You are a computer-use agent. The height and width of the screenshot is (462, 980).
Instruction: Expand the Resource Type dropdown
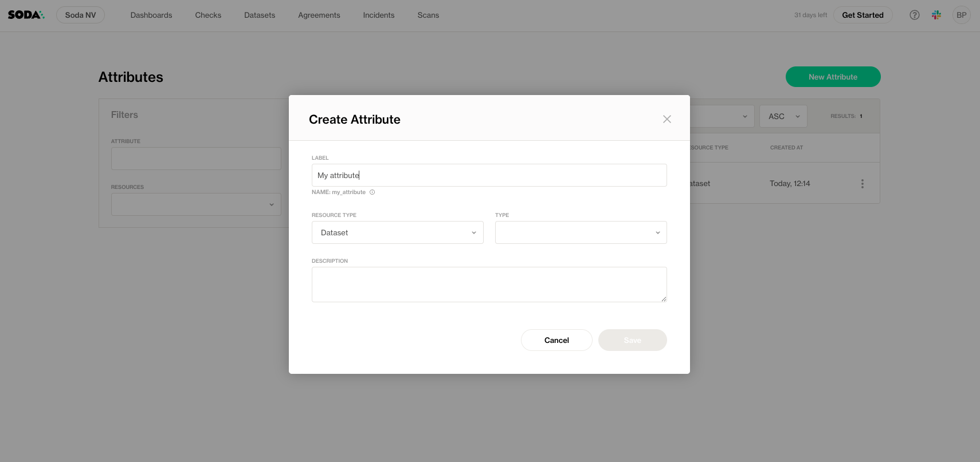click(397, 232)
